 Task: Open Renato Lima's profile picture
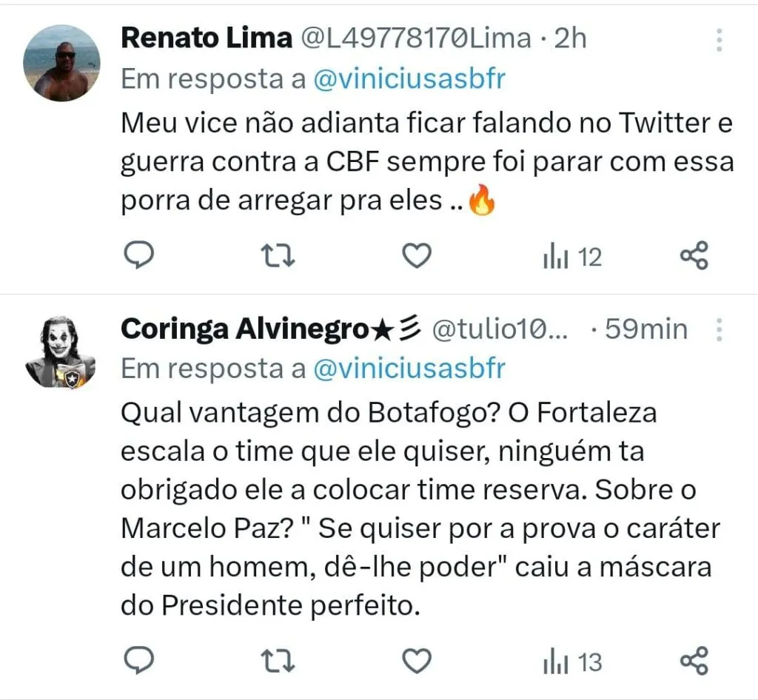point(61,62)
